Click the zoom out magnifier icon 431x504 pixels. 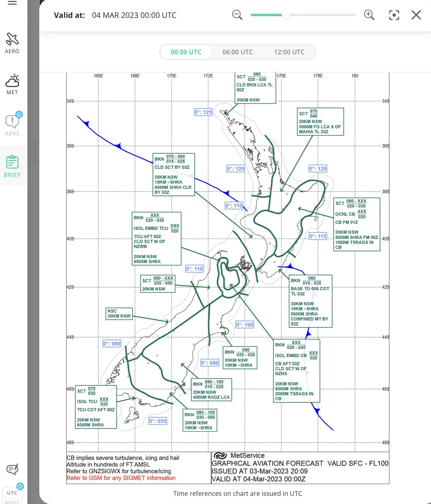237,15
